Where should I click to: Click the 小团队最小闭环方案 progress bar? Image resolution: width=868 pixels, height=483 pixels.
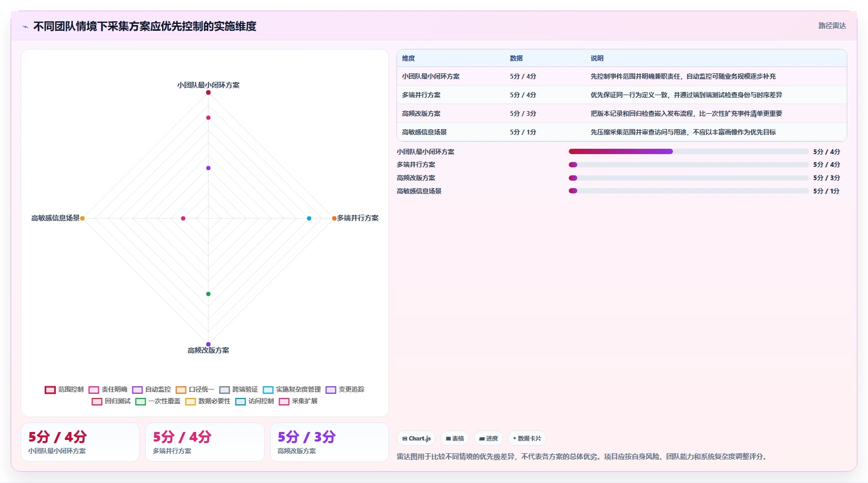(x=688, y=151)
